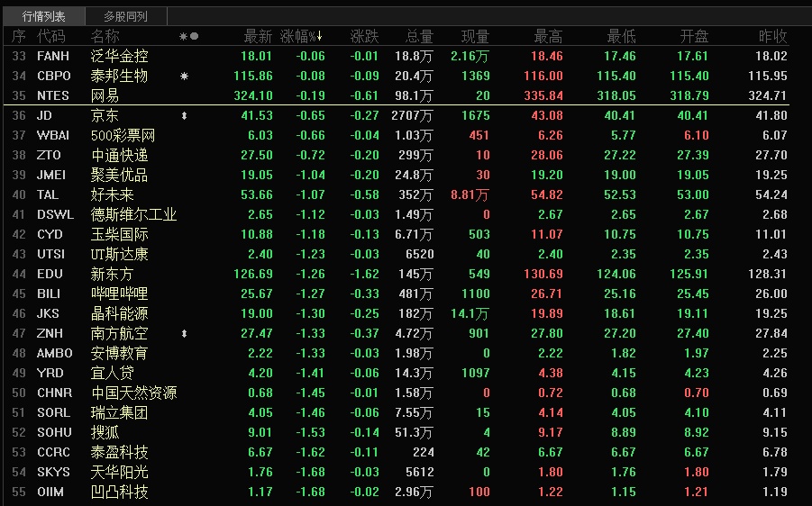The width and height of the screenshot is (812, 506).
Task: Switch to the 行情列表 tab
Action: (44, 16)
